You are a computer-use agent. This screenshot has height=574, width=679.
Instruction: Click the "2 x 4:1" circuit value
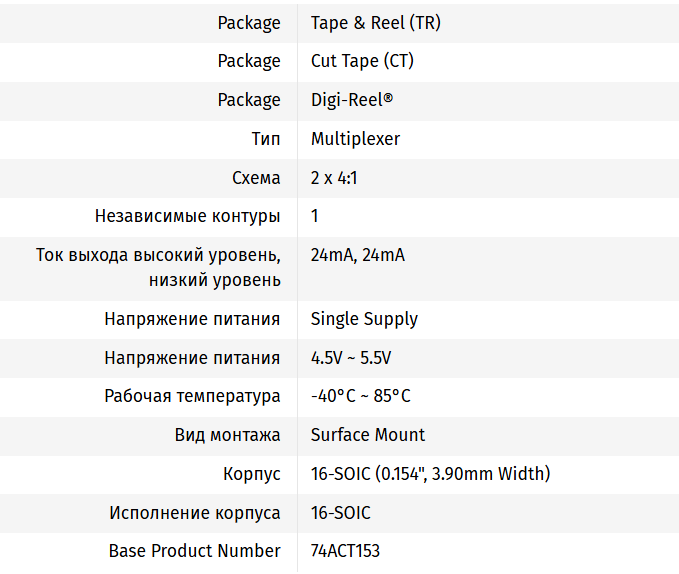[x=336, y=178]
